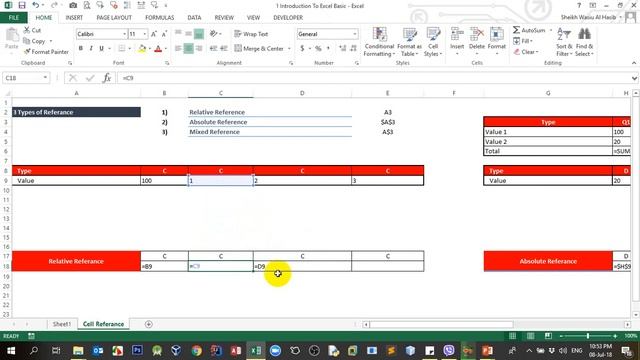Screen dimensions: 640x360
Task: Select the Cell Referance sheet tab
Action: point(103,324)
